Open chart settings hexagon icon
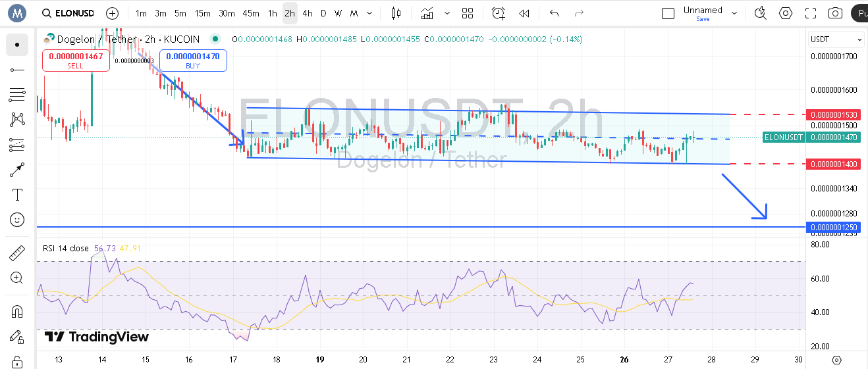The image size is (868, 369). [786, 13]
